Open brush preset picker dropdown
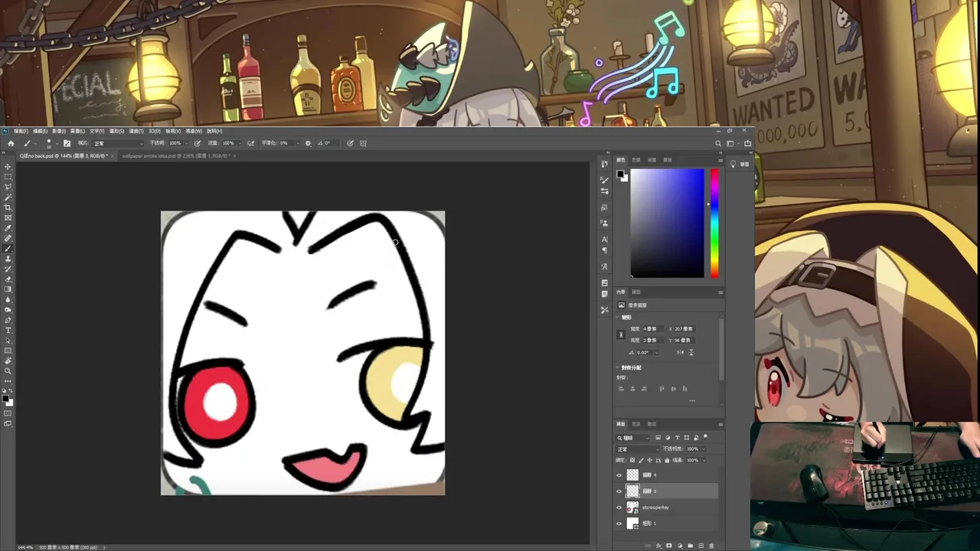The height and width of the screenshot is (551, 980). pyautogui.click(x=57, y=143)
